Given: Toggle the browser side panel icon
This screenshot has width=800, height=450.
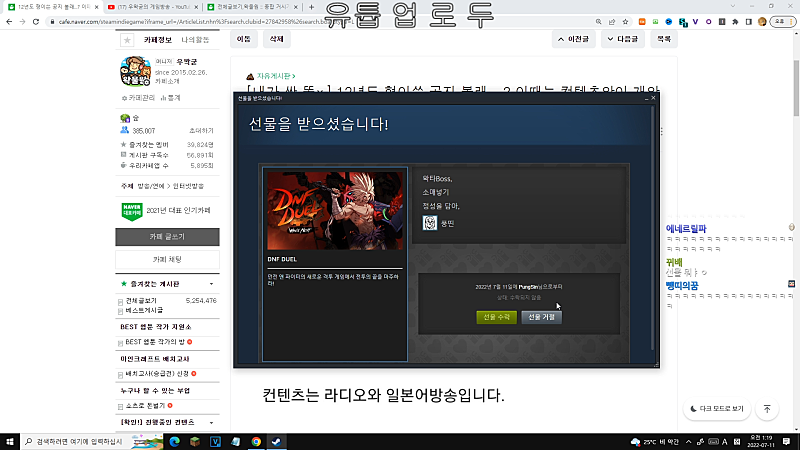Looking at the screenshot, I should tap(748, 22).
